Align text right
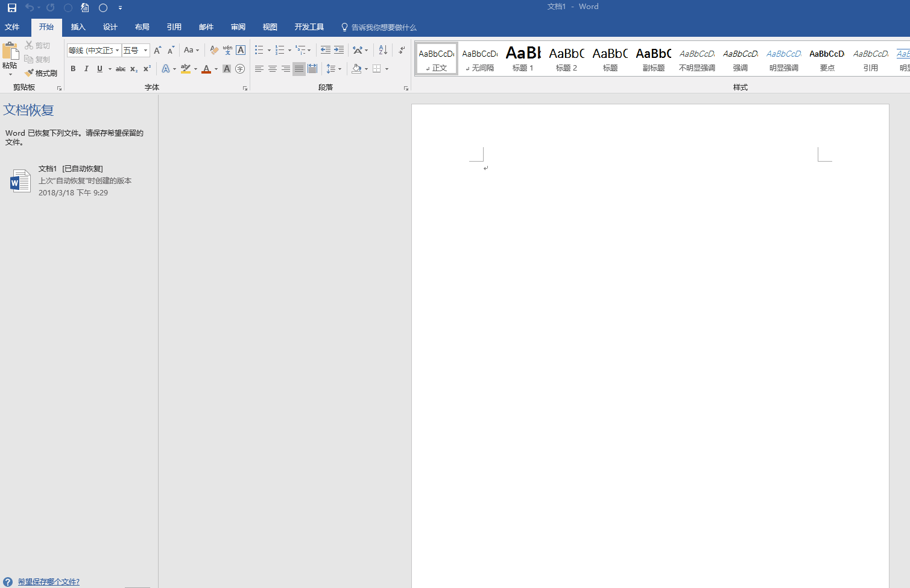 [x=286, y=69]
